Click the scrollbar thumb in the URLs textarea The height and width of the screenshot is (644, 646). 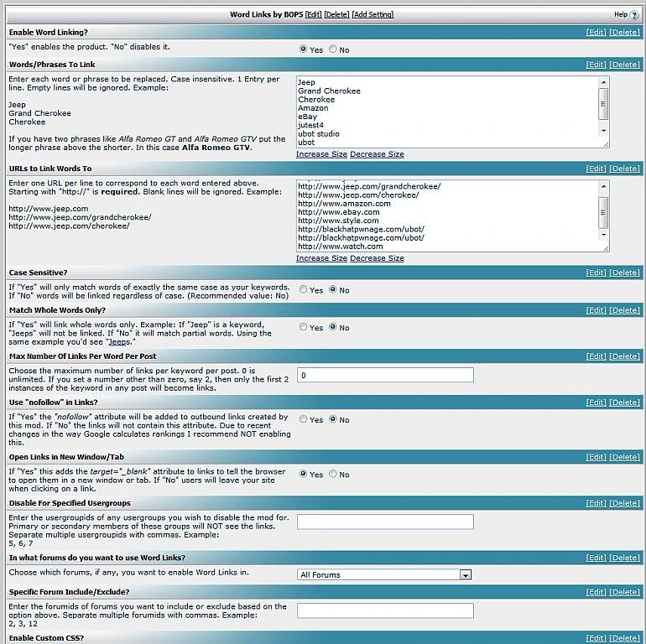[603, 213]
